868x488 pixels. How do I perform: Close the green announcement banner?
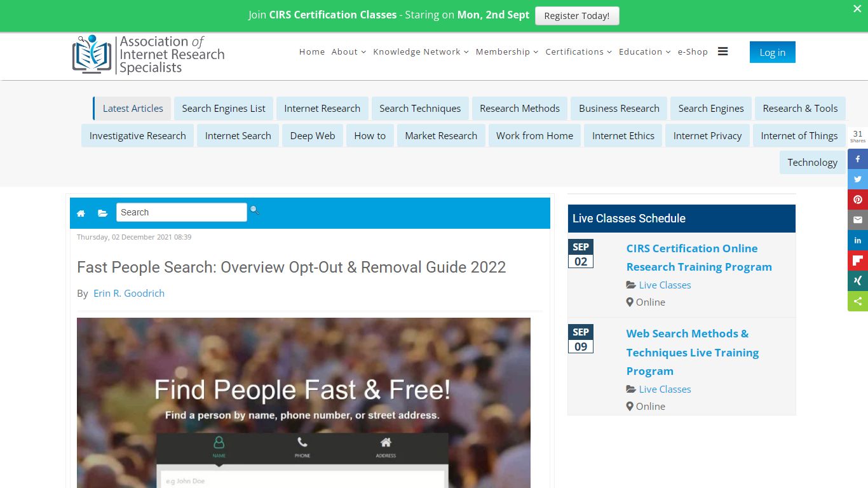pyautogui.click(x=857, y=9)
